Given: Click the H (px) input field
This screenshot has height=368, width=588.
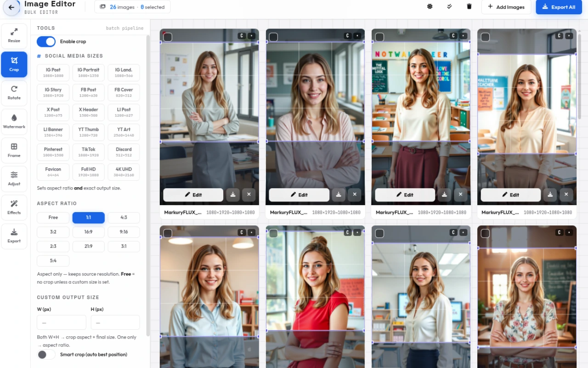Looking at the screenshot, I should pos(115,322).
